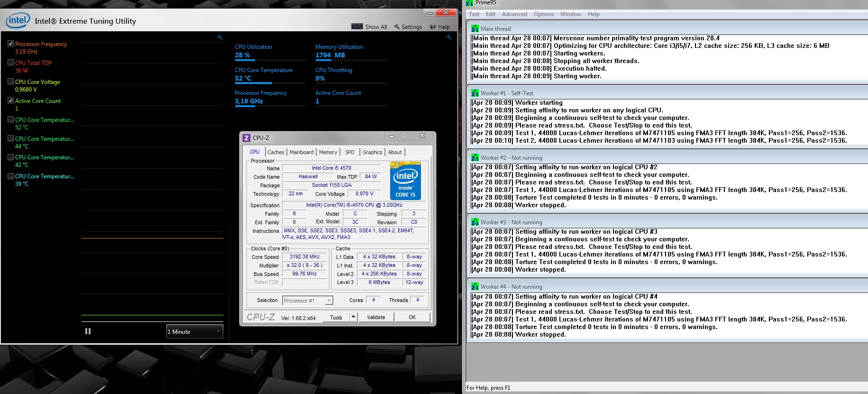
Task: Click the Core Speed 3192.38 MHz field
Action: [x=305, y=257]
